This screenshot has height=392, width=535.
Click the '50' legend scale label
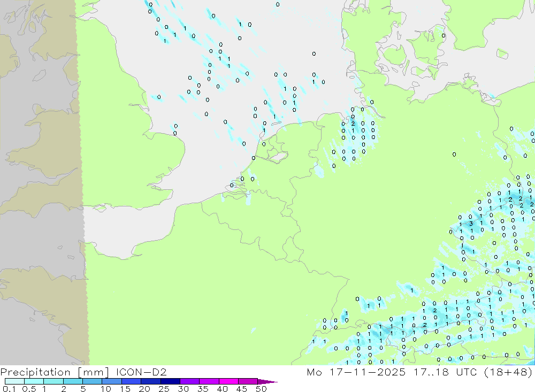(x=261, y=389)
